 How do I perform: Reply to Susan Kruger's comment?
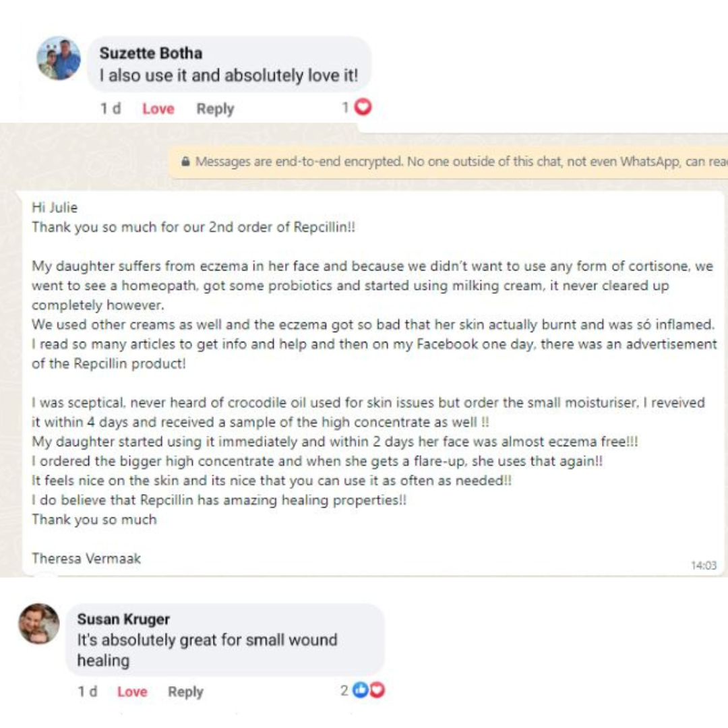pos(185,692)
